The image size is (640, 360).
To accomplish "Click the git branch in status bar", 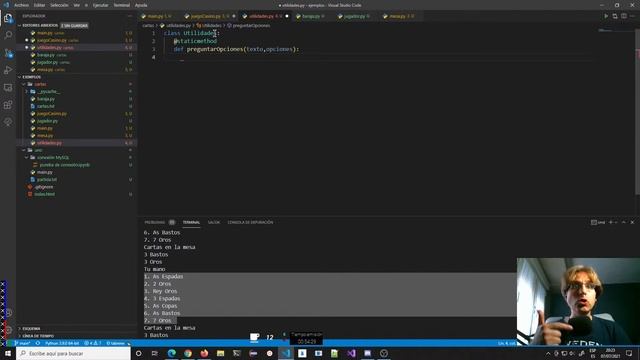I will tap(23, 343).
